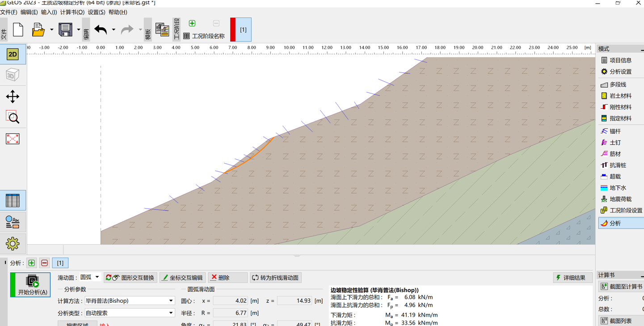The image size is (644, 326).
Task: Select 超载 mode
Action: coord(621,177)
